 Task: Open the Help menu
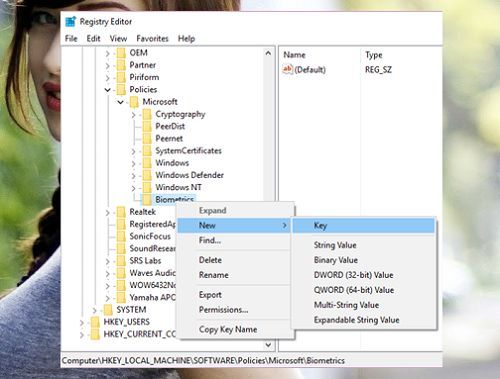coord(186,39)
